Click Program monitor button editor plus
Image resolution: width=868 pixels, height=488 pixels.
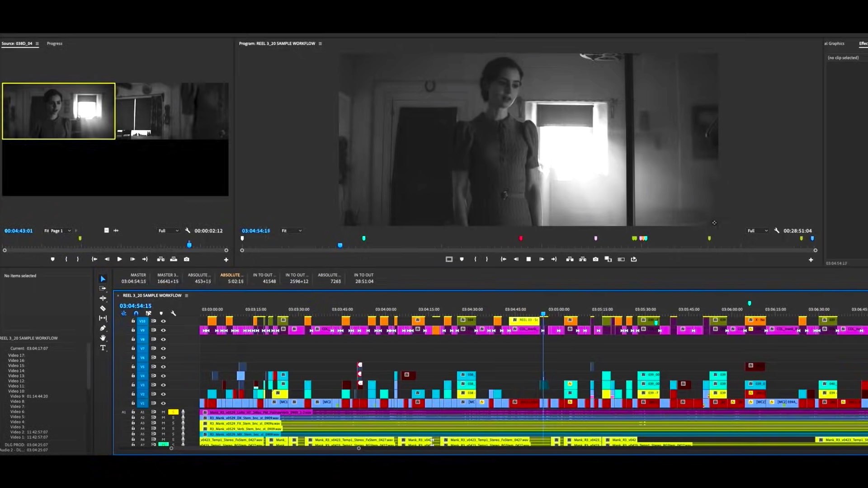coord(811,260)
